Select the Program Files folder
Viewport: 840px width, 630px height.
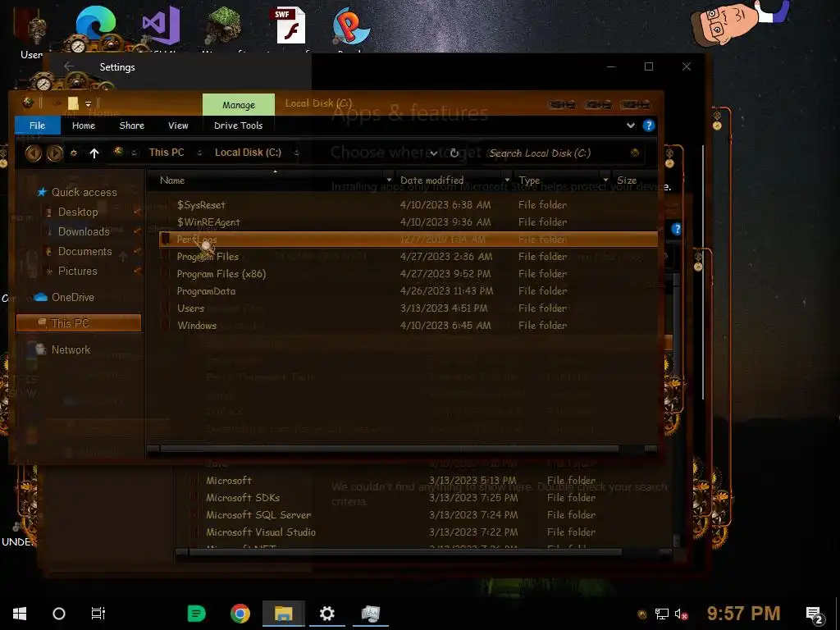coord(208,257)
